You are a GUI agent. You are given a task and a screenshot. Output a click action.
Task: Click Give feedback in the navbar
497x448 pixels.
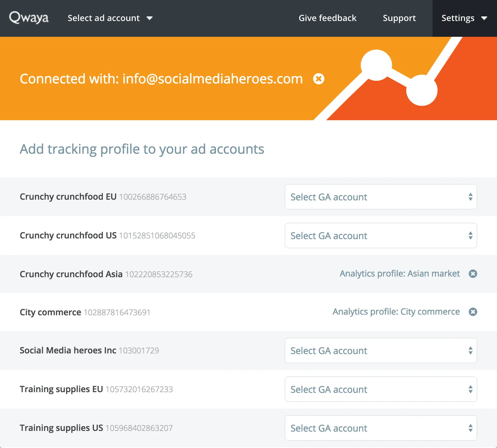[x=327, y=18]
